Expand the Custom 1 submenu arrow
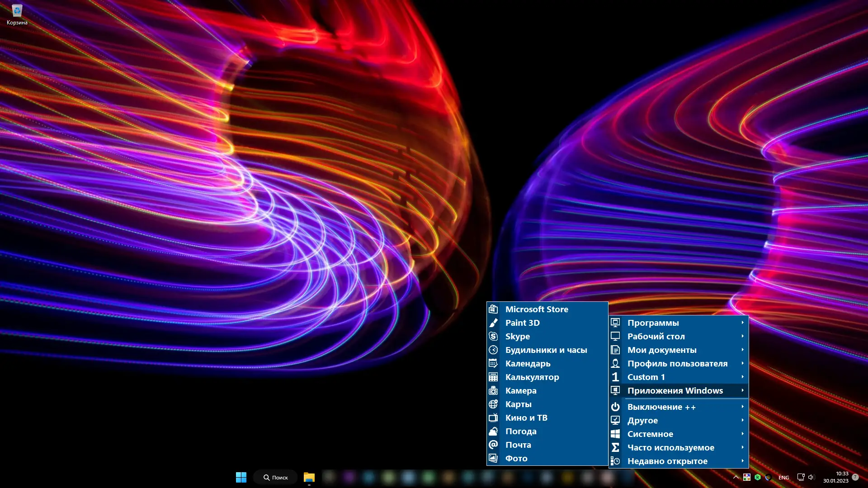The height and width of the screenshot is (488, 868). pos(742,377)
